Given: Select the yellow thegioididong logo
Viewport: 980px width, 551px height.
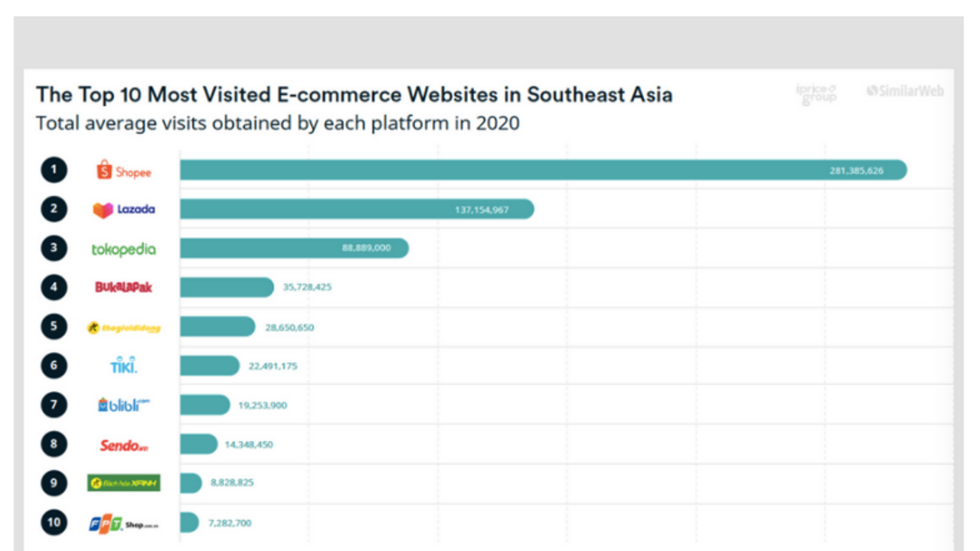Looking at the screenshot, I should tap(123, 328).
